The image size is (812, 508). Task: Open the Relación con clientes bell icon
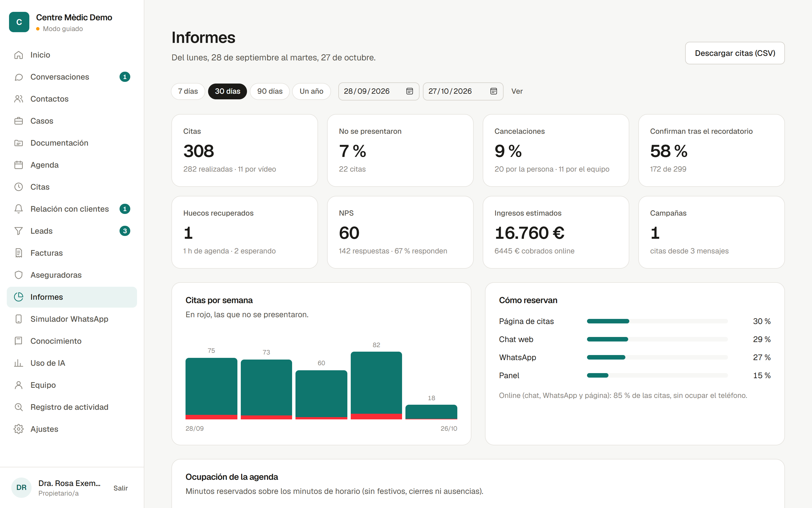click(x=19, y=209)
